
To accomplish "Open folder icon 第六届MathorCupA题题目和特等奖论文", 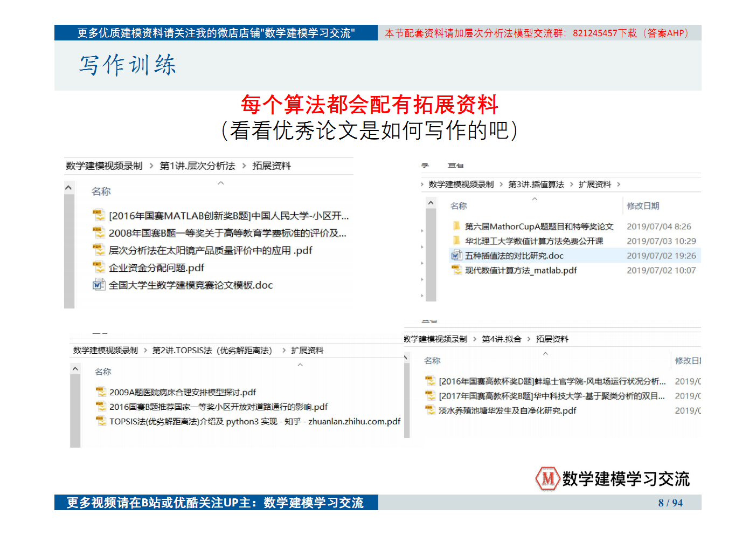I will click(456, 225).
